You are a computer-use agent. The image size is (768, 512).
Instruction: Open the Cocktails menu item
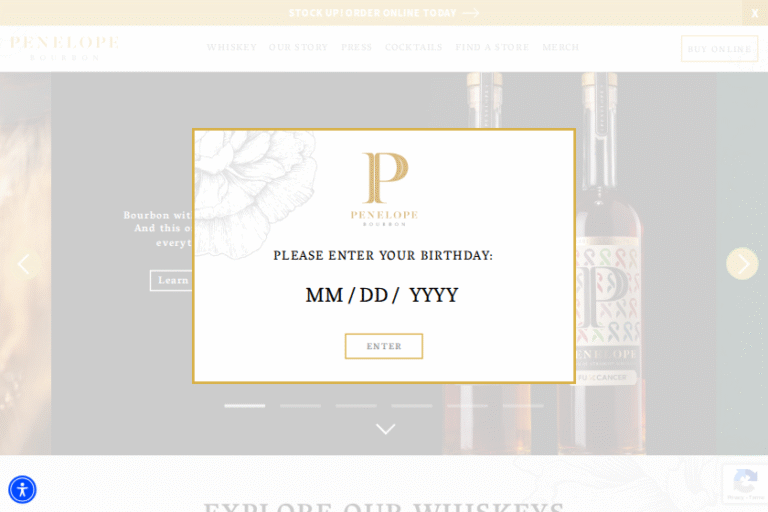click(x=413, y=48)
